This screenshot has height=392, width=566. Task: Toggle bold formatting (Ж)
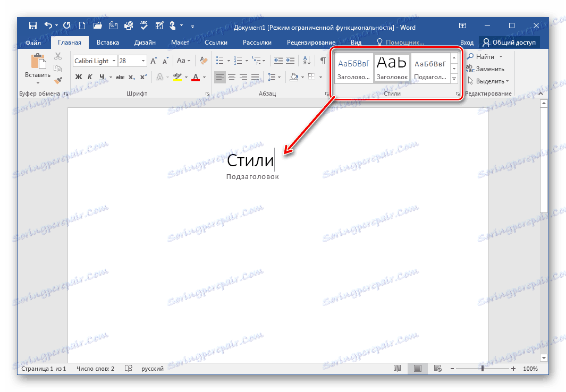[x=79, y=76]
